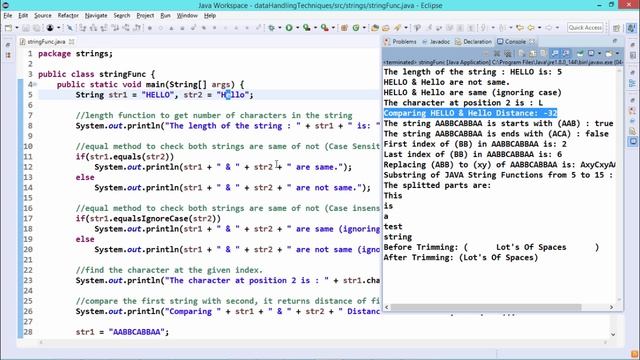Image resolution: width=640 pixels, height=360 pixels.
Task: Click the Open Type folder icon
Action: 375,28
